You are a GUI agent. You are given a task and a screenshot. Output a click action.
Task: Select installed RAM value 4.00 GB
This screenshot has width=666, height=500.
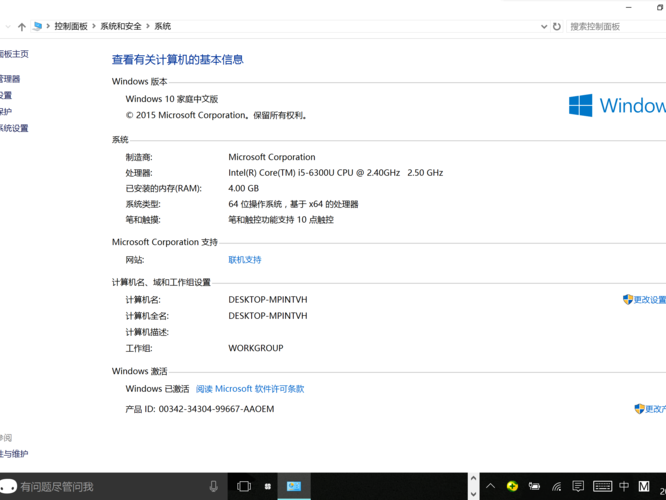click(x=243, y=188)
